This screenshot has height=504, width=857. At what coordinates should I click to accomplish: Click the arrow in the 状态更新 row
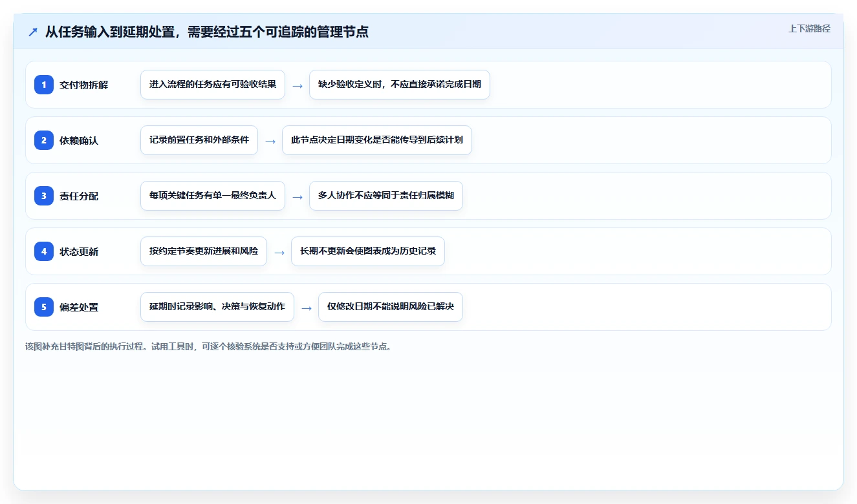pyautogui.click(x=279, y=252)
